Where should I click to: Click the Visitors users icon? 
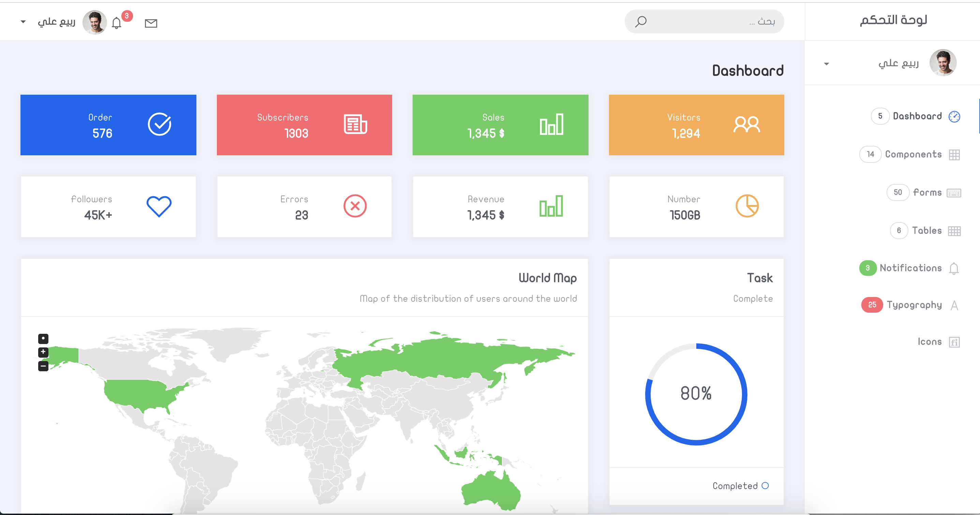(x=746, y=124)
